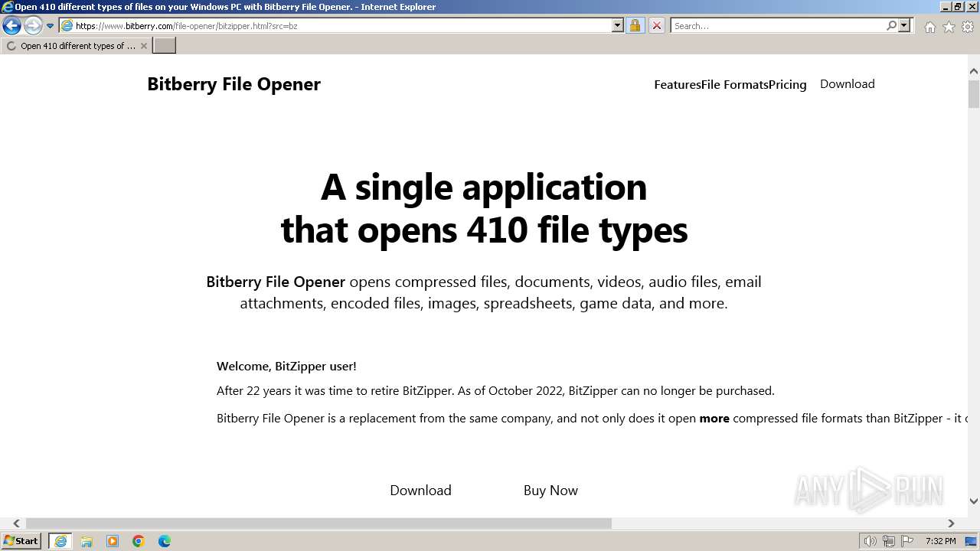980x551 pixels.
Task: Click the vertical scrollbar down arrow
Action: click(974, 501)
